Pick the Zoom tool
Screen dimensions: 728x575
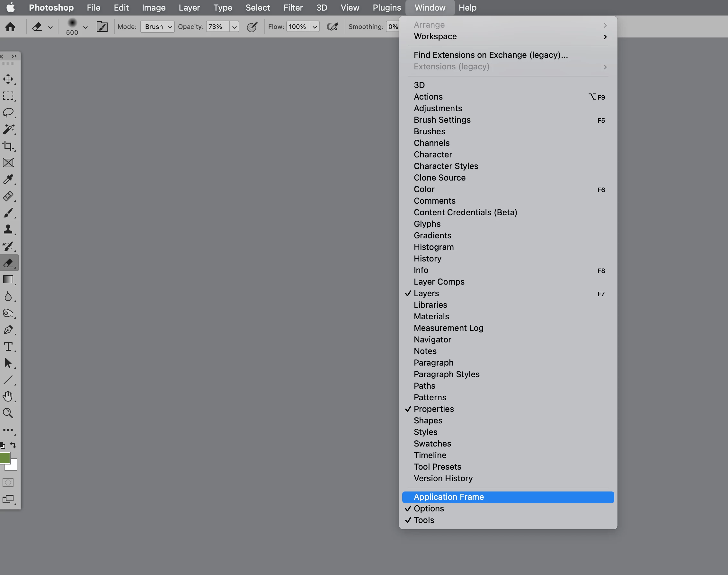coord(8,413)
